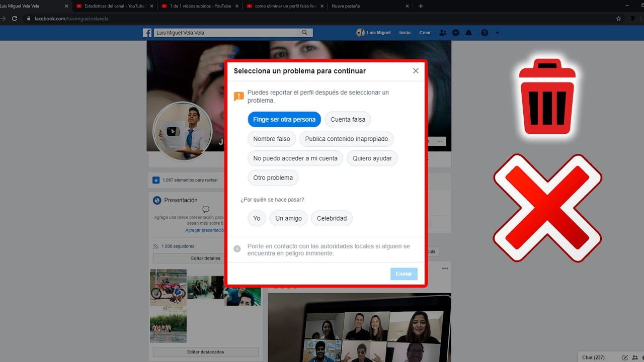
Task: Click the followers feed icon
Action: tap(155, 246)
